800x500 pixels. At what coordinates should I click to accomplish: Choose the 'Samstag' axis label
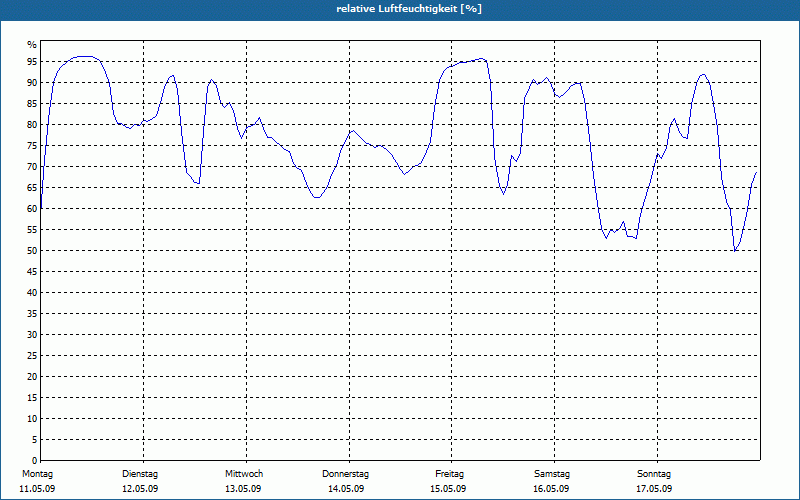pos(552,474)
